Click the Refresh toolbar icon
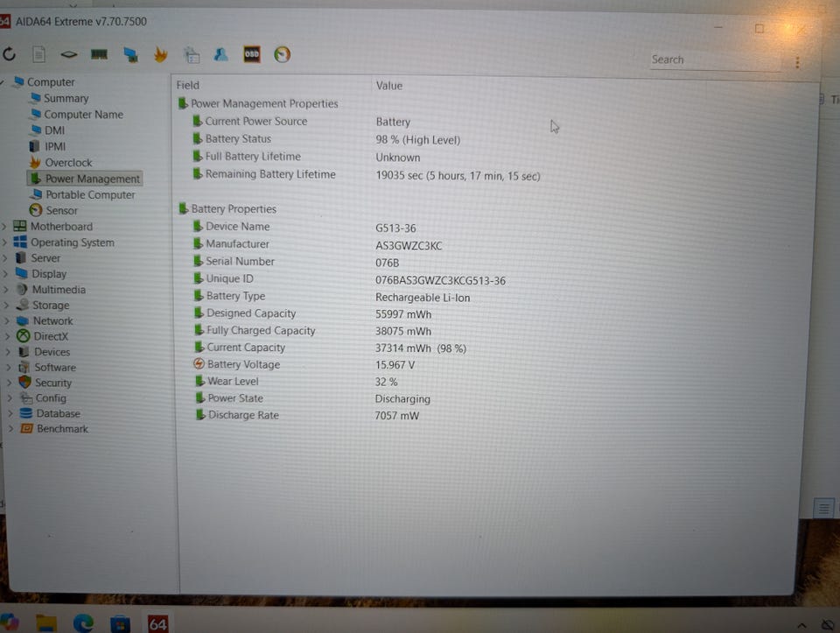This screenshot has width=840, height=633. 10,53
